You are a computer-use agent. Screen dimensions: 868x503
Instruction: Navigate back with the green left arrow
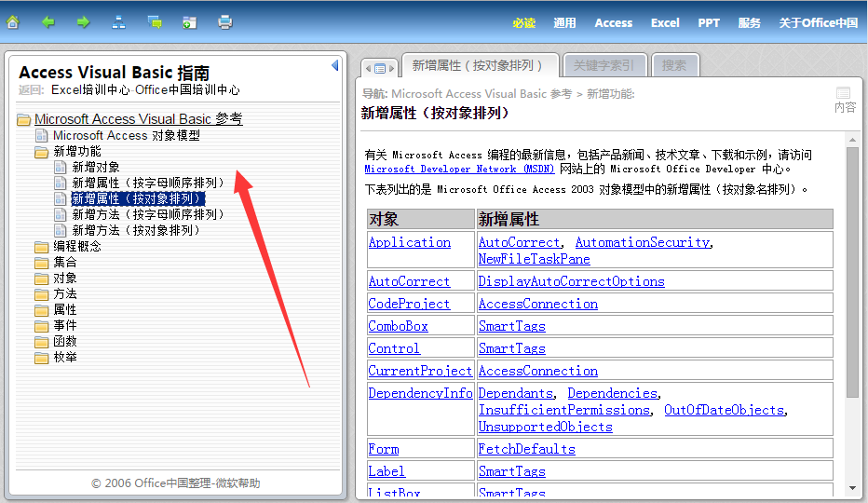tap(48, 22)
